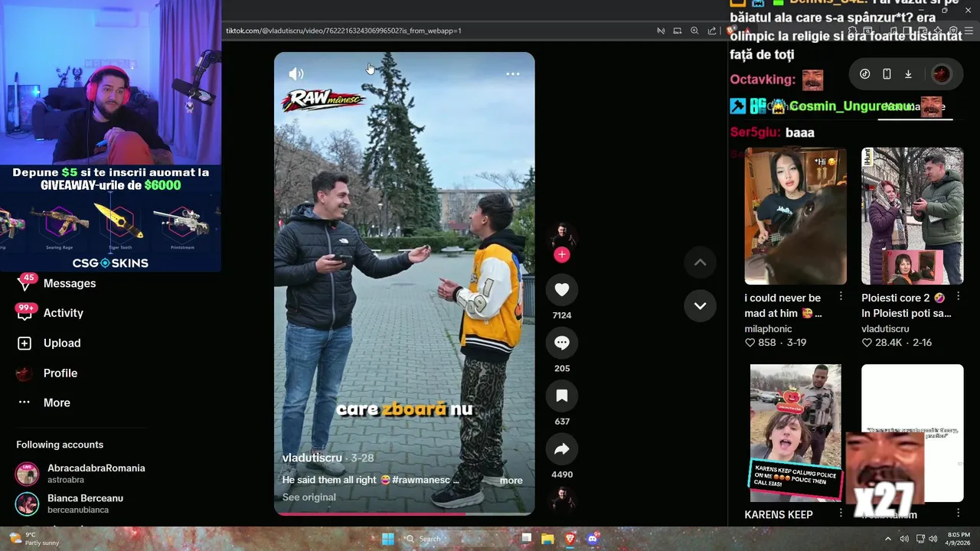The image size is (980, 551).
Task: Click the TikTok logo in the floating pill
Action: pos(864,74)
